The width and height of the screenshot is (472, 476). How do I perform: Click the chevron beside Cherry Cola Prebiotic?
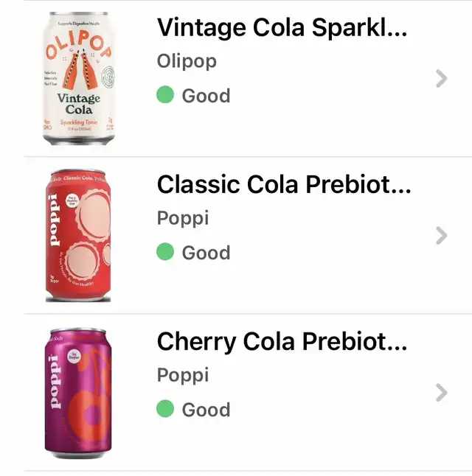tap(441, 393)
